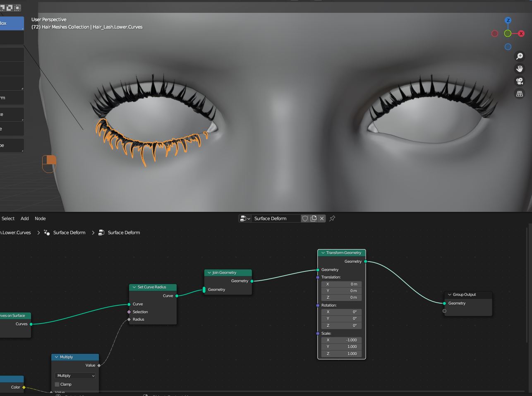Click the Translation X field
Viewport: 532px width, 396px height.
341,284
